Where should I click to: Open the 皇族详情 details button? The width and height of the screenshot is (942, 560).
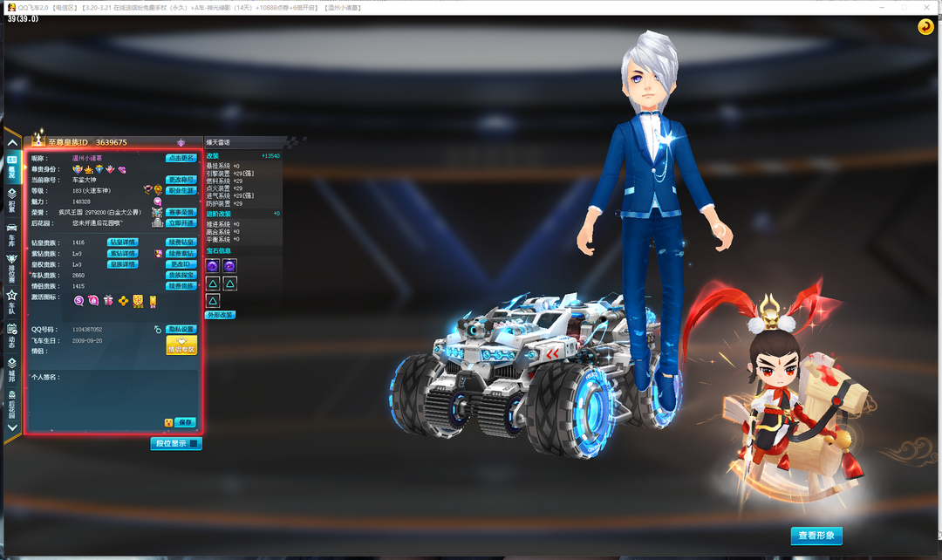[x=123, y=264]
